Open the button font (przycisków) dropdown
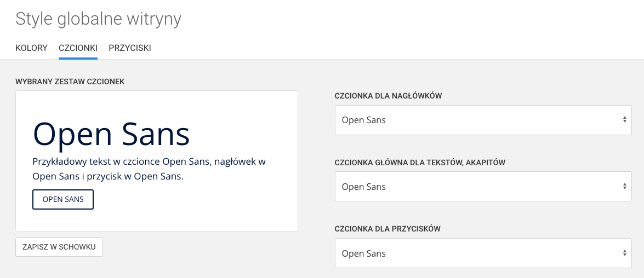 click(x=477, y=253)
